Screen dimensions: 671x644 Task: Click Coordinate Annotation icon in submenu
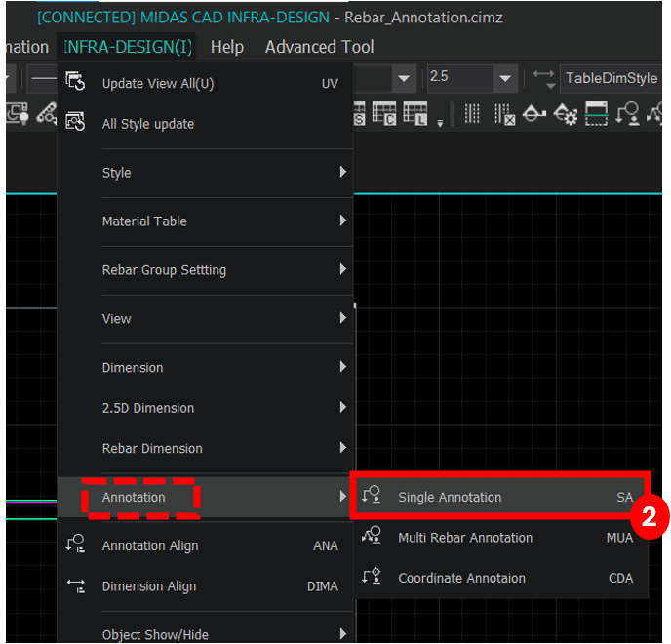coord(371,576)
